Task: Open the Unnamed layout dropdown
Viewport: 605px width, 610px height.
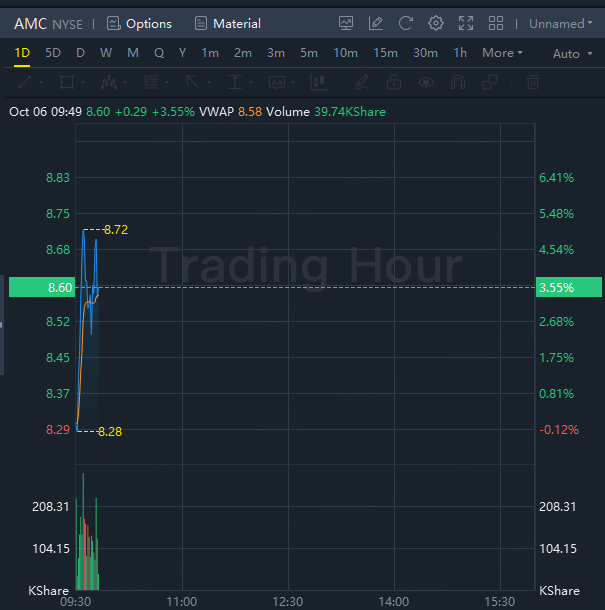Action: [560, 24]
